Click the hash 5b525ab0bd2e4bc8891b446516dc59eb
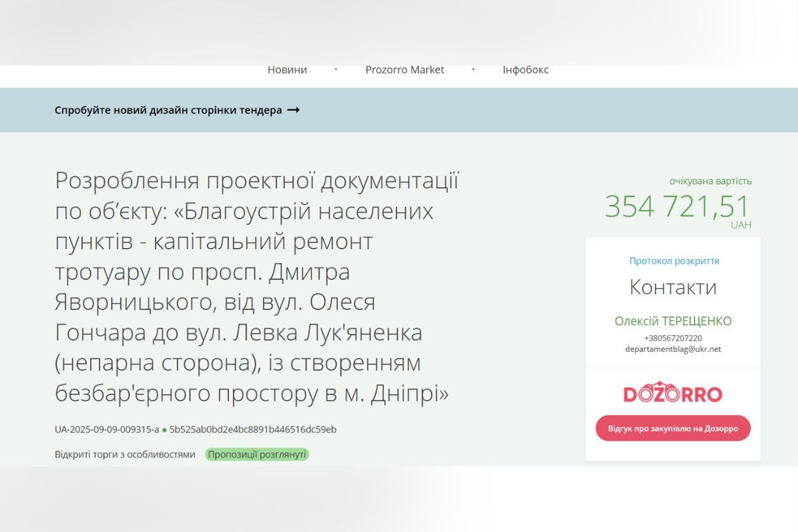 [253, 430]
